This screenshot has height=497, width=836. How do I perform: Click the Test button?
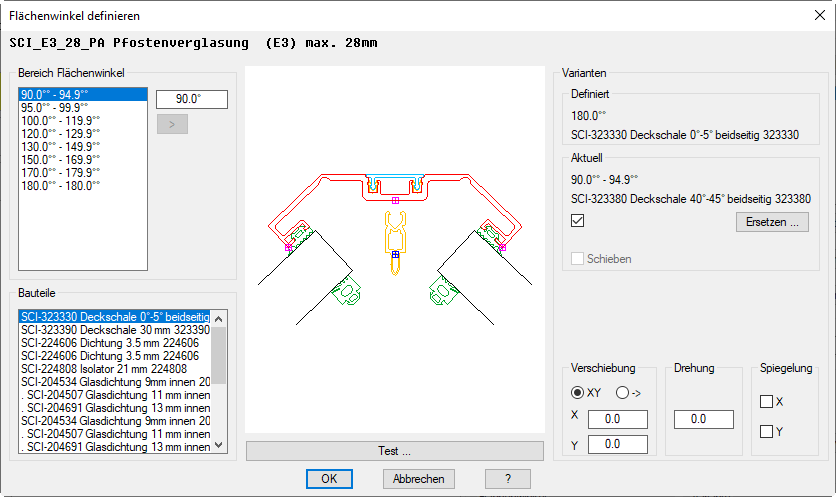point(394,451)
